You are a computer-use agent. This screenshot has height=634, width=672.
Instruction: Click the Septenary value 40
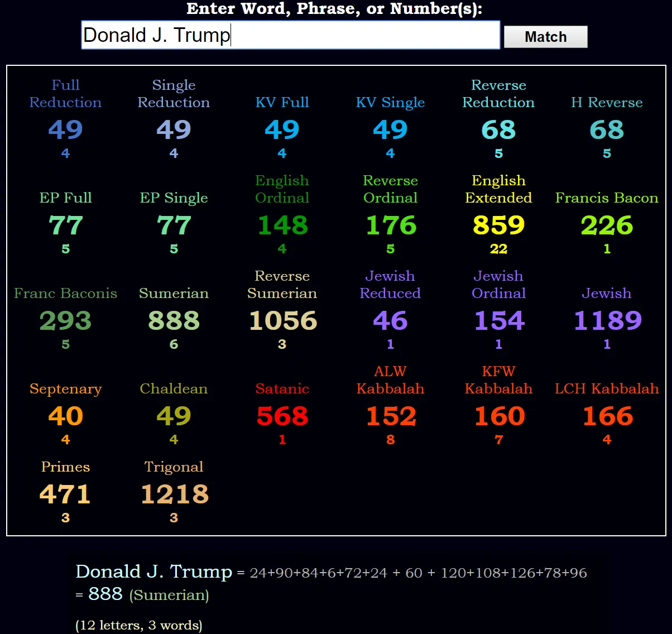click(x=65, y=416)
